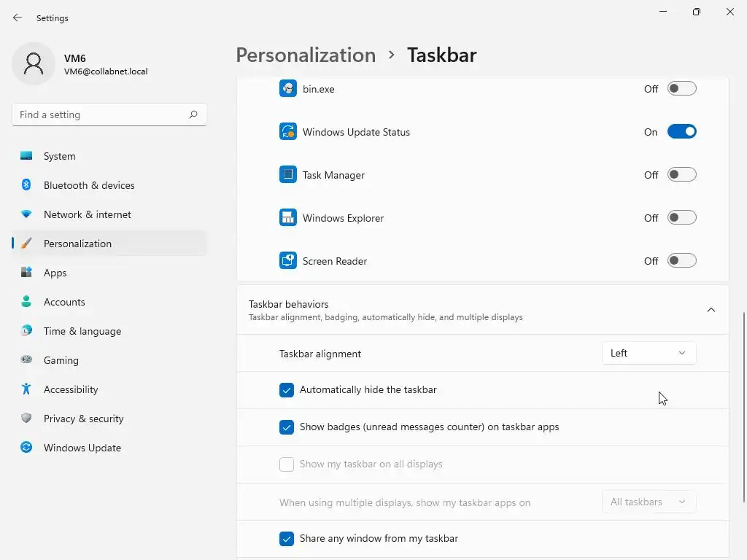The height and width of the screenshot is (560, 747).
Task: Open Network & internet settings
Action: point(109,214)
